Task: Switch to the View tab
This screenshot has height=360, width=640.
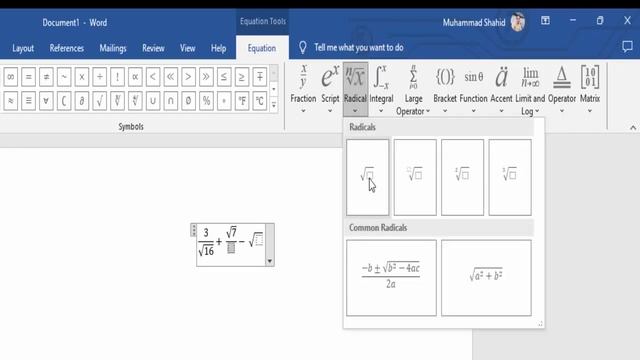Action: 187,48
